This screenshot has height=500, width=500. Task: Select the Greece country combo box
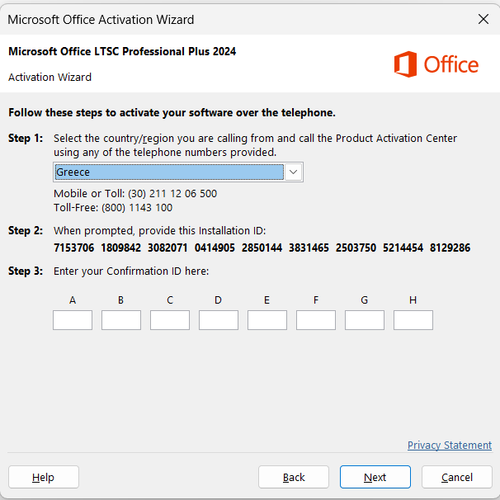click(x=178, y=172)
